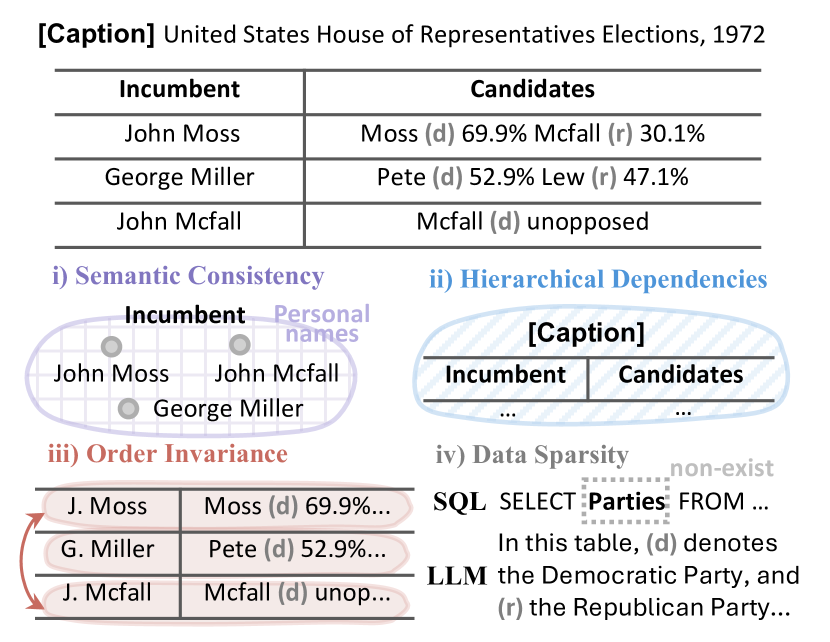This screenshot has width=830, height=642.
Task: Click the Candidates header in top table
Action: 533,89
